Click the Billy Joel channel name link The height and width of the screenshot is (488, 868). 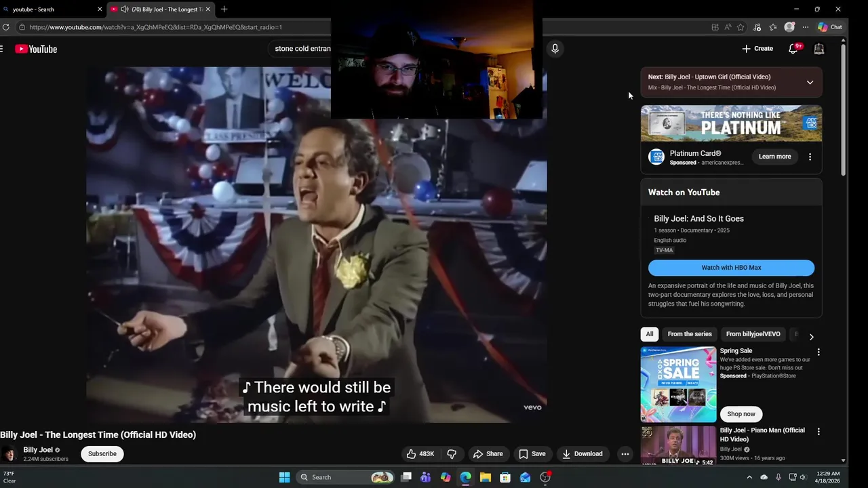38,450
